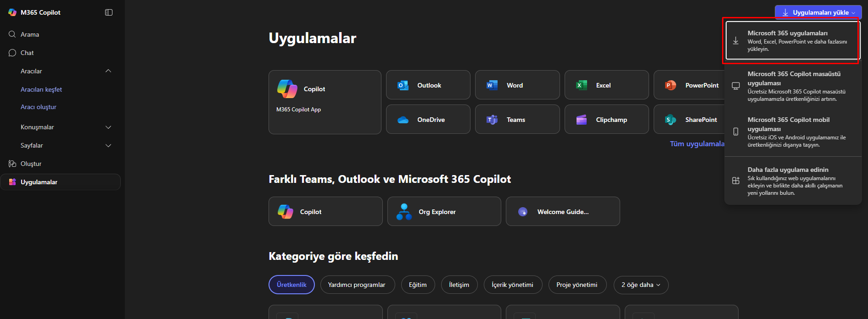The image size is (868, 319).
Task: Click the Uygulamalar text in the sidebar
Action: pyautogui.click(x=39, y=182)
